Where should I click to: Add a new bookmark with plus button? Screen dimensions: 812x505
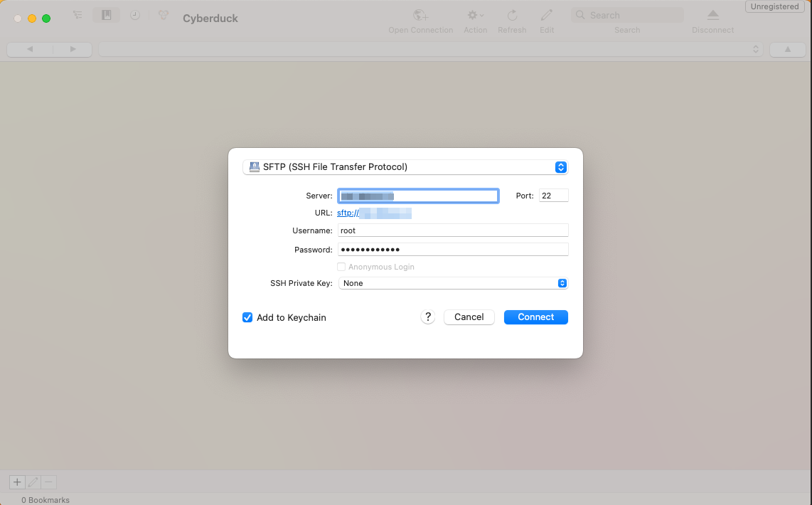click(17, 482)
